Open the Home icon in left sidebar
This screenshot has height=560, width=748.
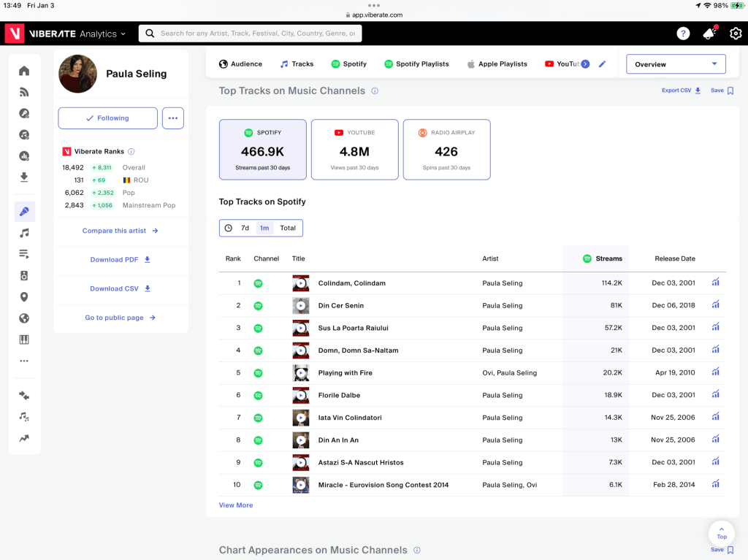pos(24,71)
